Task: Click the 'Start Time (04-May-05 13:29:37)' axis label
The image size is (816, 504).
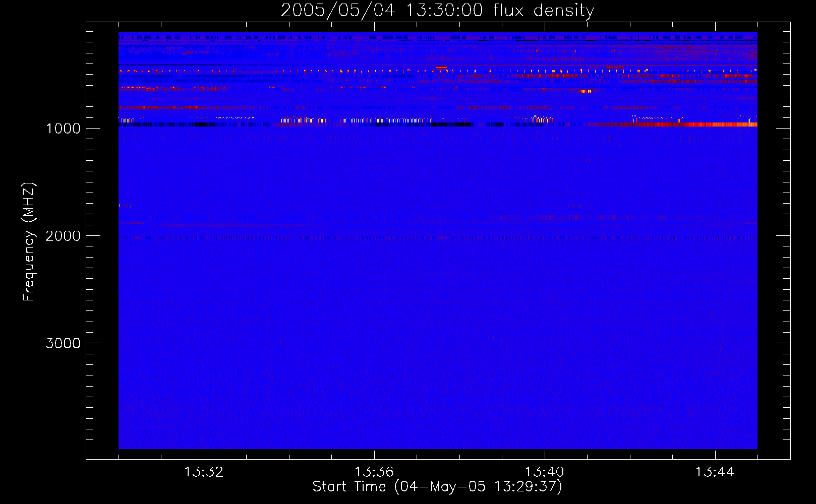Action: click(x=437, y=486)
